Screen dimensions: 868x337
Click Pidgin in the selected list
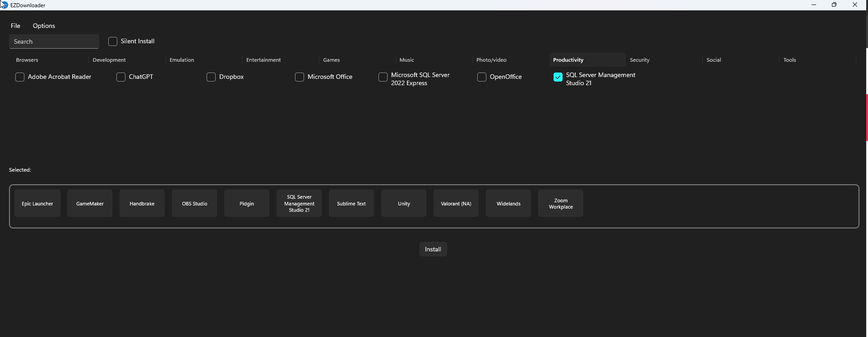[247, 203]
